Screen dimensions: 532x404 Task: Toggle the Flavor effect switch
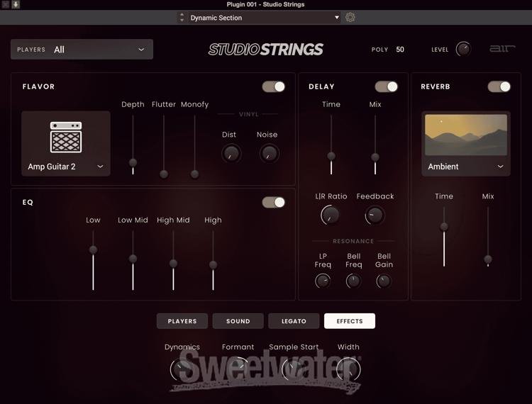click(x=274, y=86)
